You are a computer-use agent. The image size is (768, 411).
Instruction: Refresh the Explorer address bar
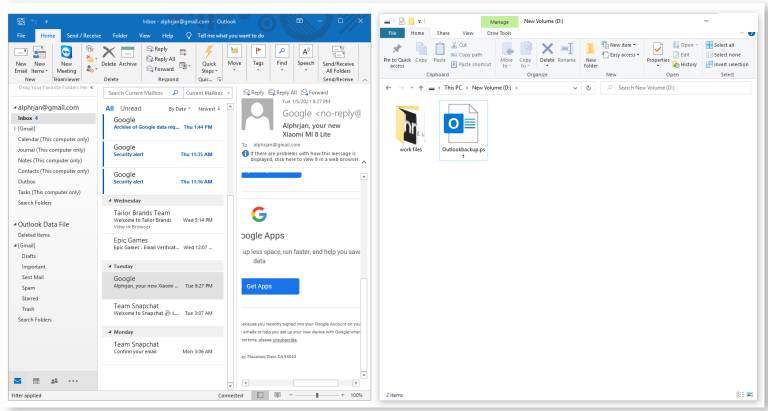point(588,88)
